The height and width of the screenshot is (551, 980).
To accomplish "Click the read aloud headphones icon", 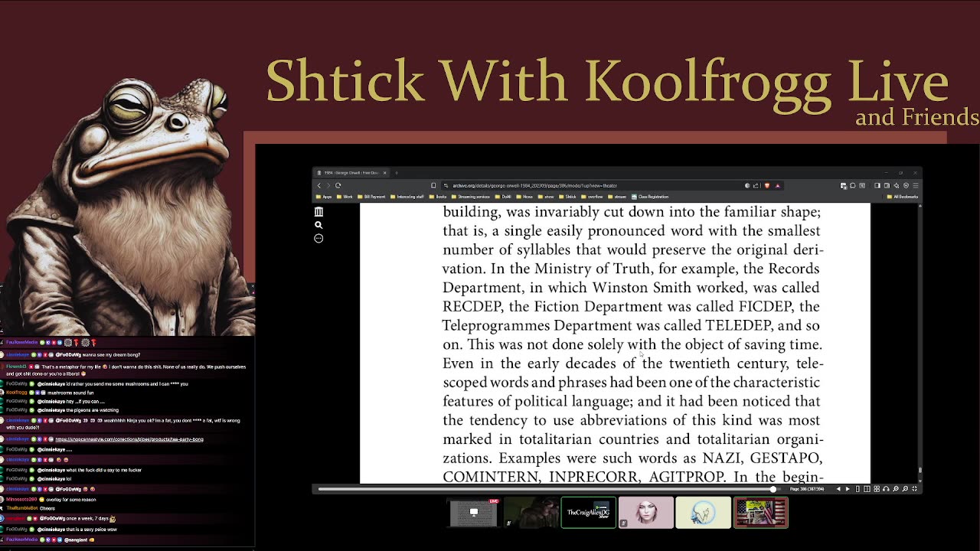I will pyautogui.click(x=886, y=489).
